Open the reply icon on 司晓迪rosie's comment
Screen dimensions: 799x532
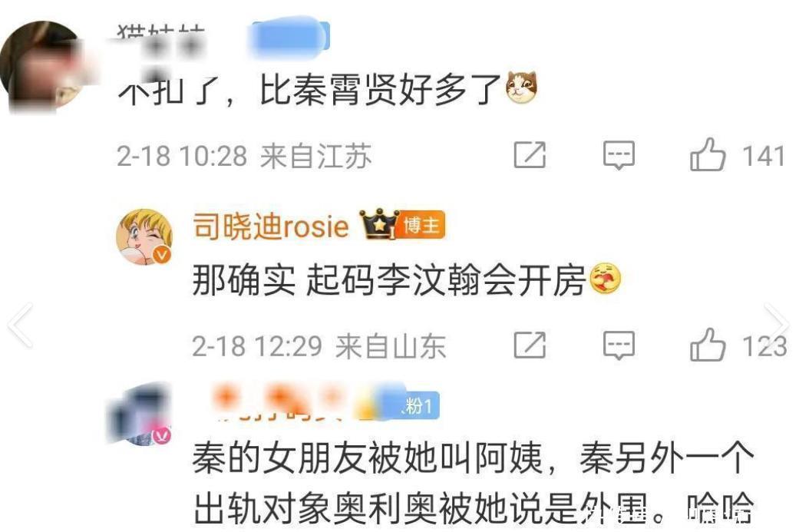click(x=619, y=345)
